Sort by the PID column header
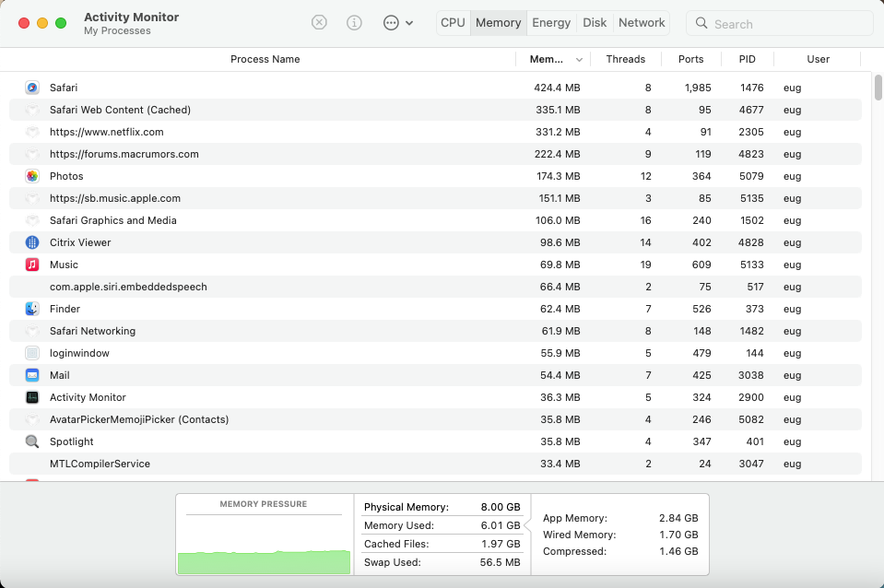This screenshot has height=588, width=884. [747, 59]
